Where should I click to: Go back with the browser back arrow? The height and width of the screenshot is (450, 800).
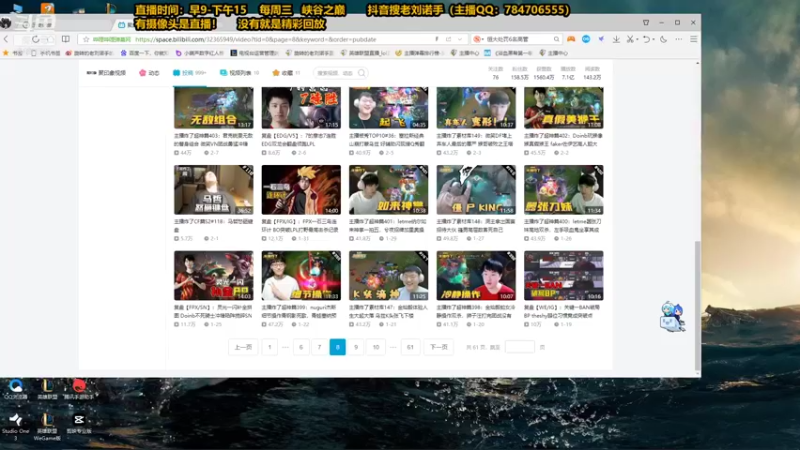[6, 39]
